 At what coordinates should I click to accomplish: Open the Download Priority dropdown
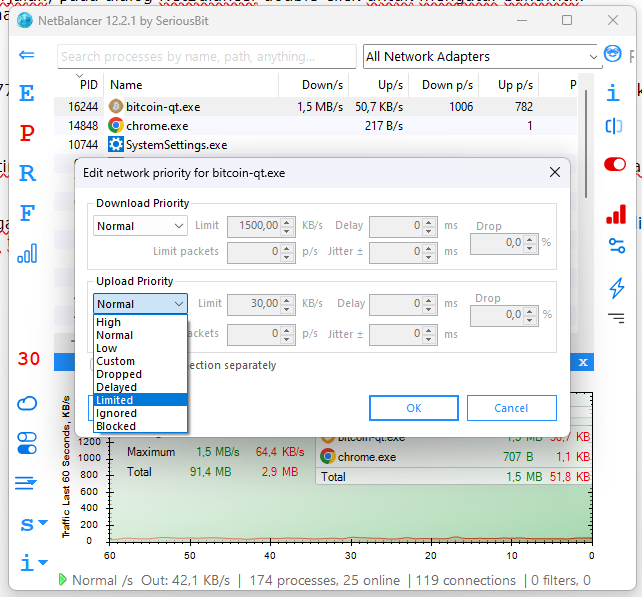[140, 226]
